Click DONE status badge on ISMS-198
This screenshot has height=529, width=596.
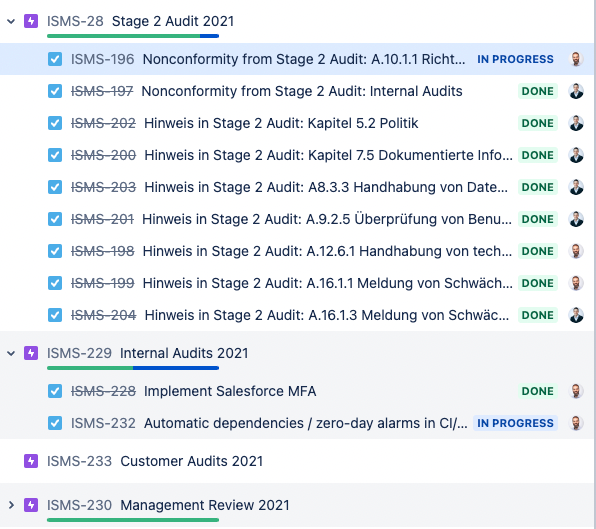pyautogui.click(x=537, y=251)
